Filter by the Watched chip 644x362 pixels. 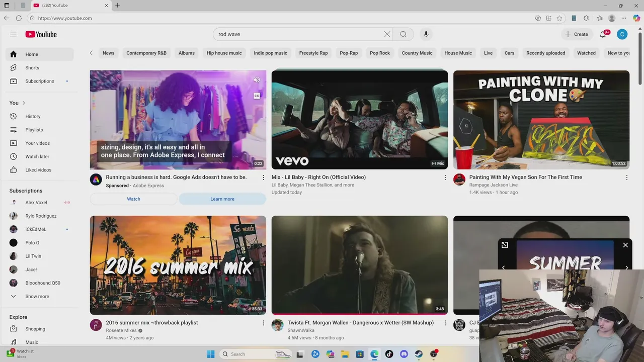point(586,53)
